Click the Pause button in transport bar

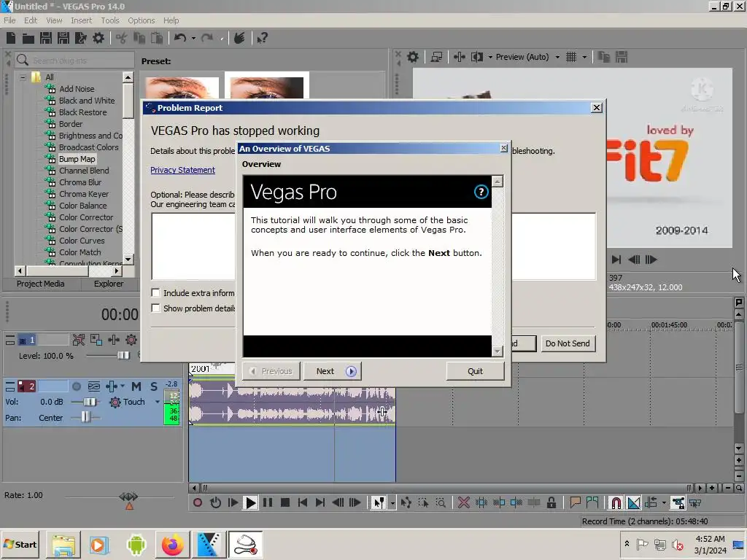click(268, 502)
